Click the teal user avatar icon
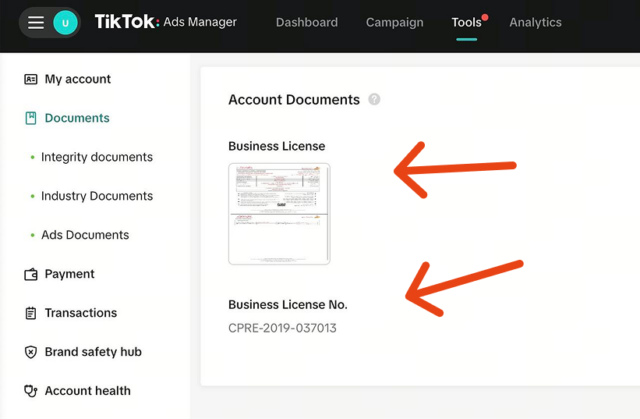 [65, 23]
